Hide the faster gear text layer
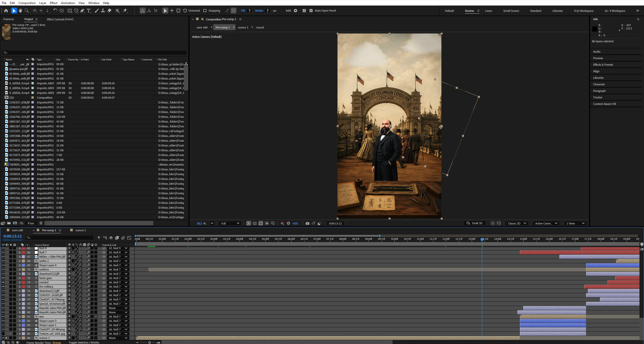The width and height of the screenshot is (644, 344). pyautogui.click(x=3, y=278)
